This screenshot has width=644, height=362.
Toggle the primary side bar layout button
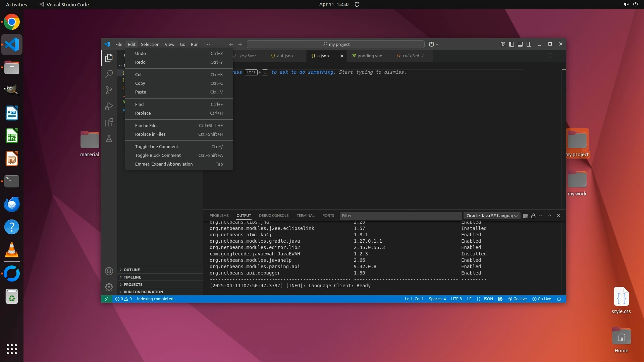coord(512,44)
